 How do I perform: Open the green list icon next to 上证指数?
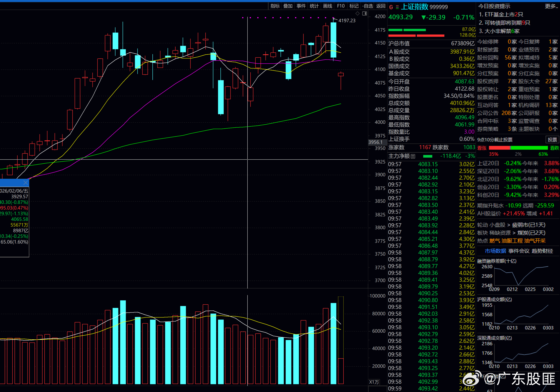pos(397,7)
